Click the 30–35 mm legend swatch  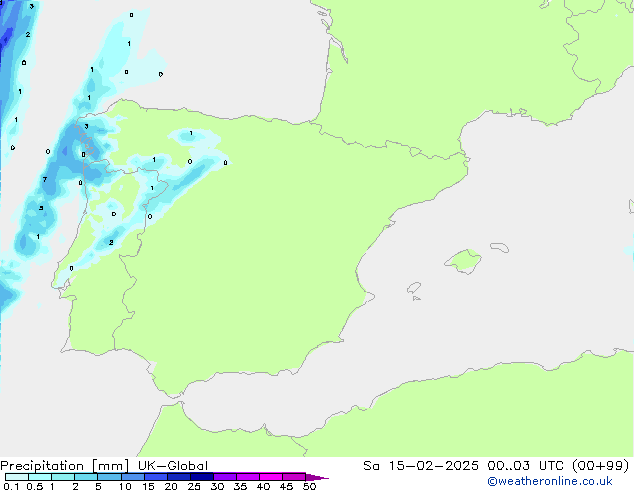pos(224,477)
